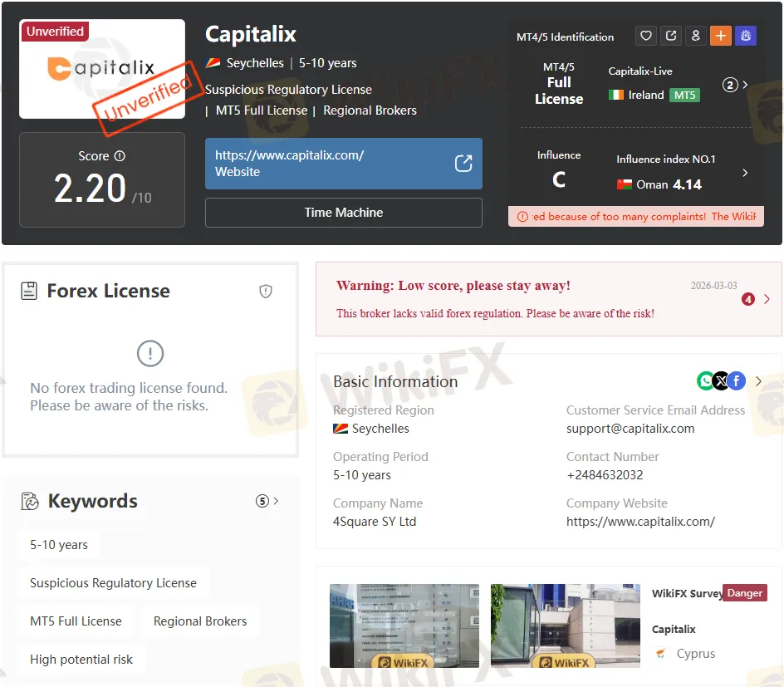Click the Capitalix-Live server name

tap(640, 71)
